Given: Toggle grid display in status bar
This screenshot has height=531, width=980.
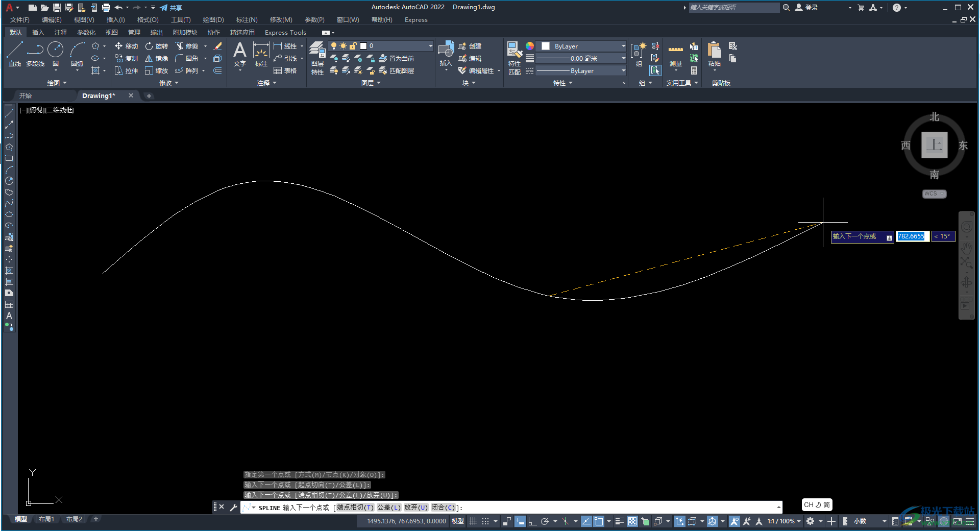Looking at the screenshot, I should [x=473, y=521].
